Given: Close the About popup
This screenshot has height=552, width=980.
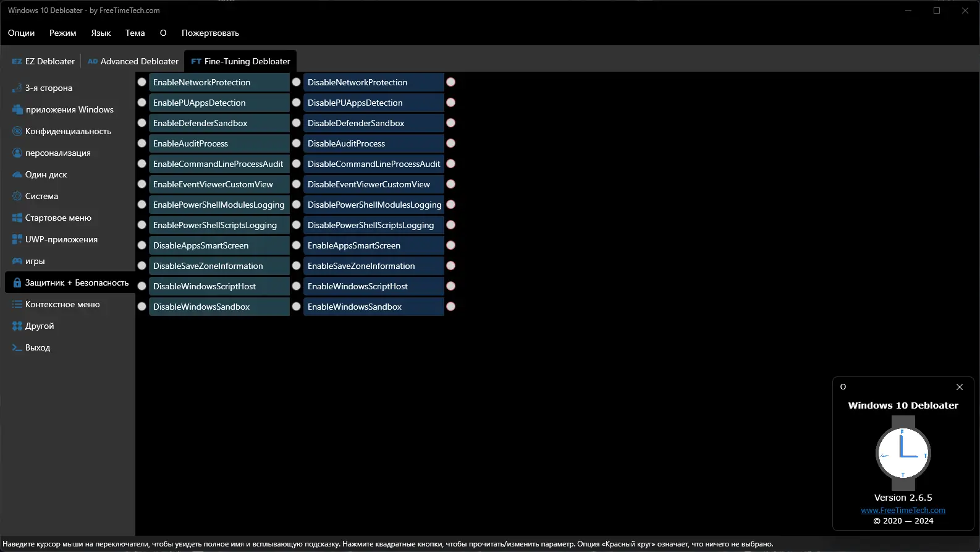Looking at the screenshot, I should pos(960,387).
